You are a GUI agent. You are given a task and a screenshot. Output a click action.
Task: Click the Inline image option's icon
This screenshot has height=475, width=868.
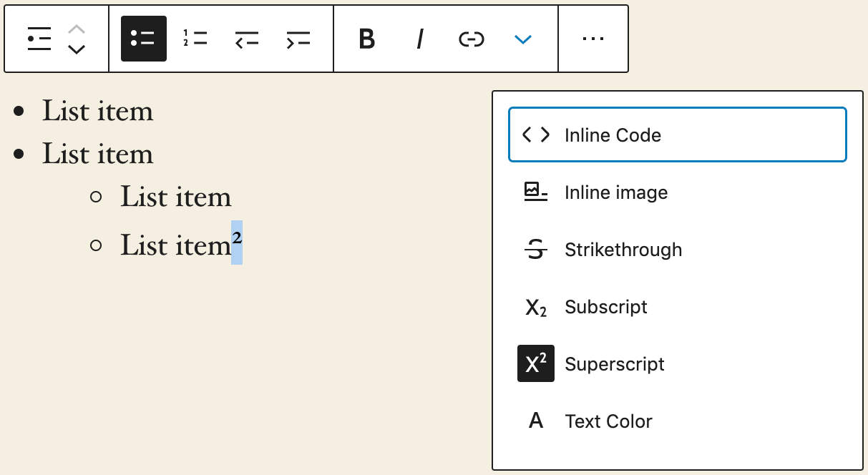(x=536, y=192)
